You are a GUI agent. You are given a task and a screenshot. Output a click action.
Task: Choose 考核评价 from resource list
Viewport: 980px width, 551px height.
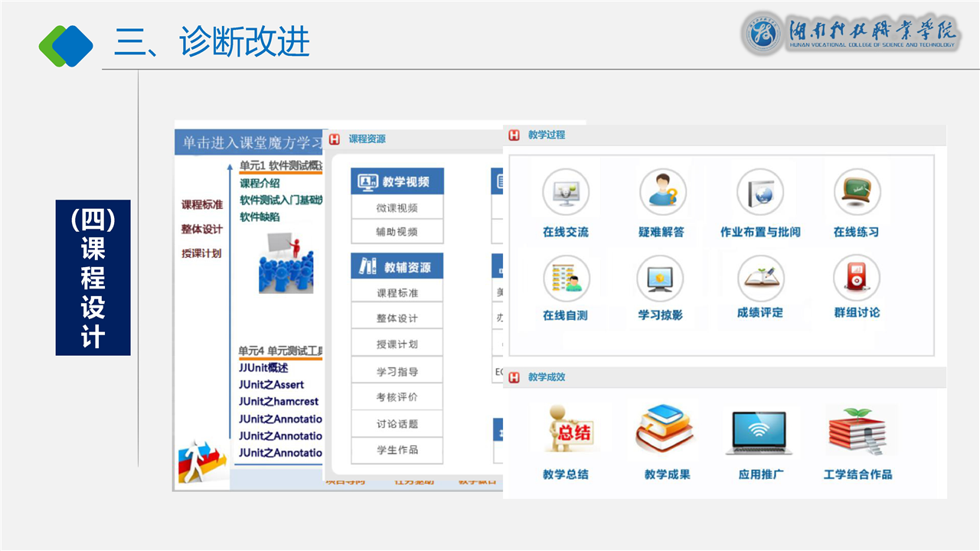point(397,397)
